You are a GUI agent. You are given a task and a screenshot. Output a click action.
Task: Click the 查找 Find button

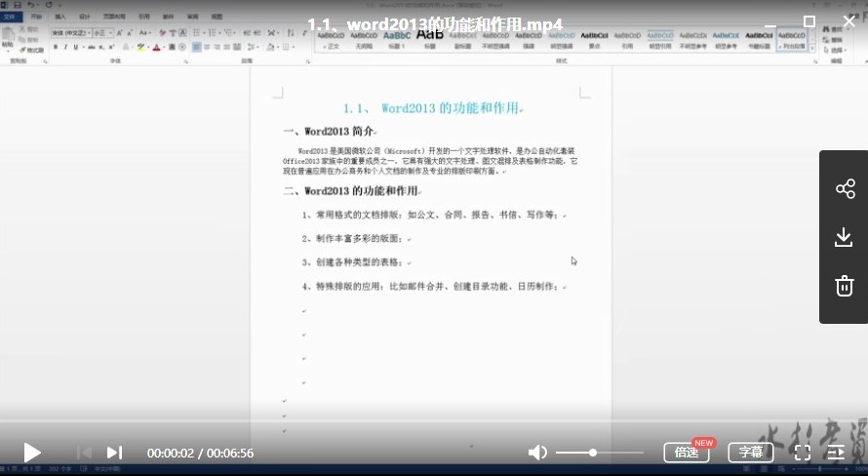click(833, 29)
